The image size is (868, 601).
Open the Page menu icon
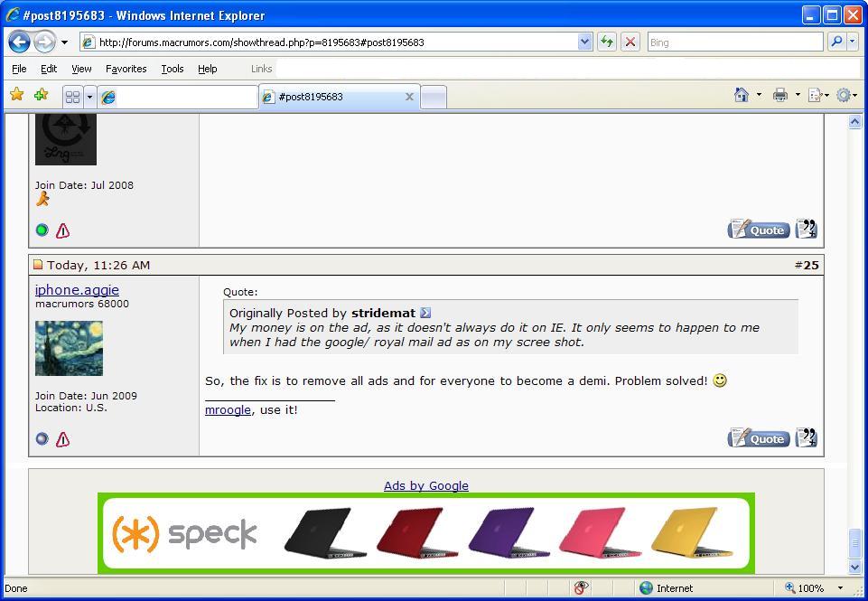pos(818,95)
